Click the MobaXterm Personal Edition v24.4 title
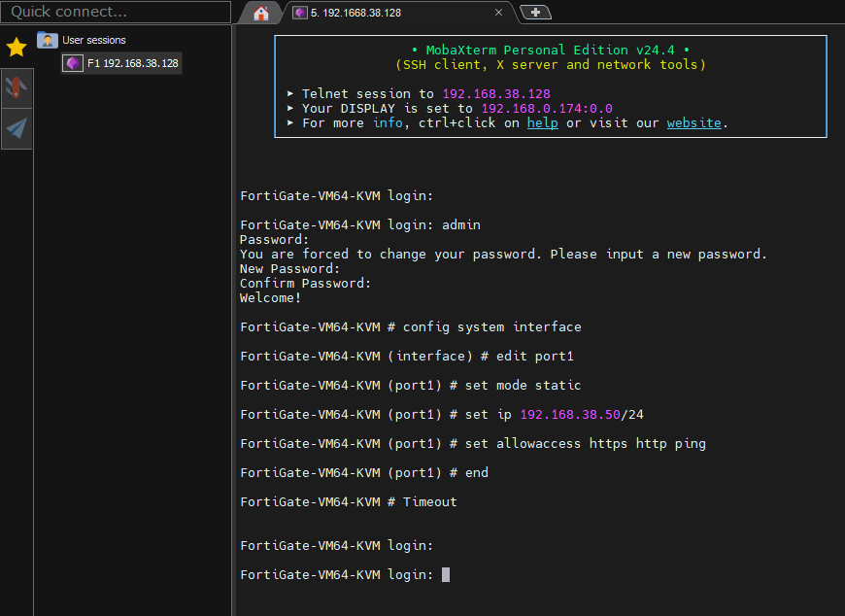845x616 pixels. pyautogui.click(x=550, y=51)
